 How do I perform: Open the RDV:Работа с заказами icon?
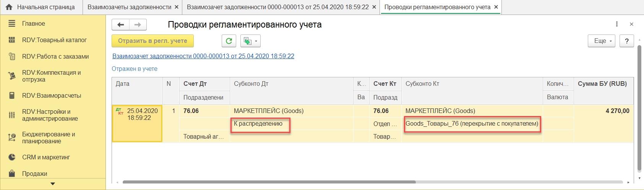[12, 56]
